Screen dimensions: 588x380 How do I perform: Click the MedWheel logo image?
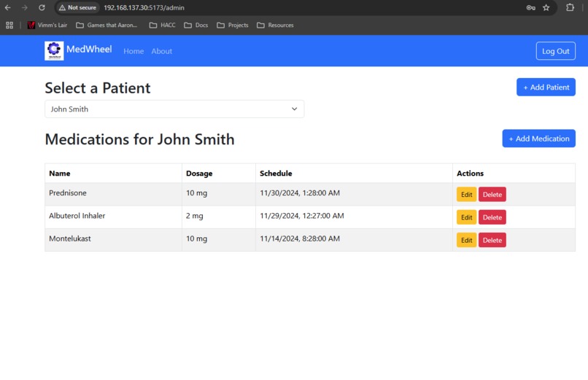coord(54,50)
